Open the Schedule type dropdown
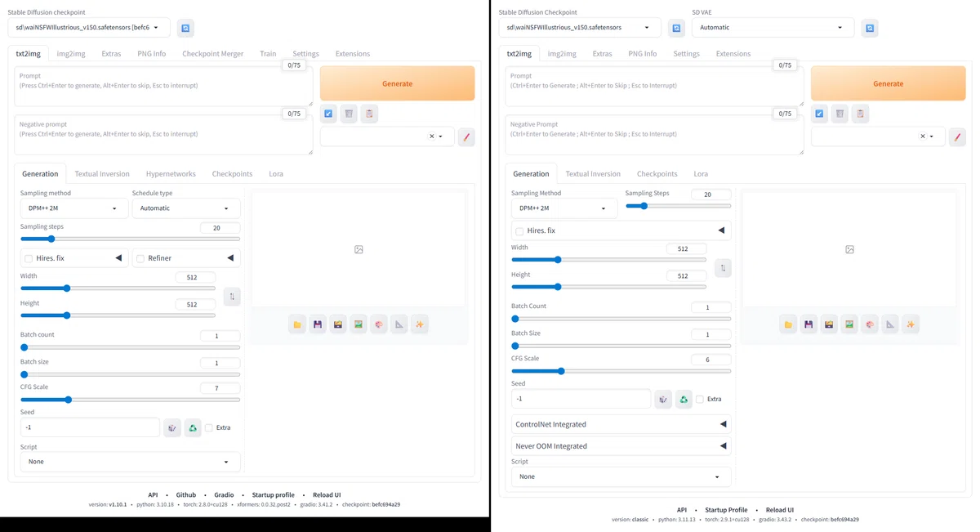Image resolution: width=980 pixels, height=532 pixels. pos(186,208)
